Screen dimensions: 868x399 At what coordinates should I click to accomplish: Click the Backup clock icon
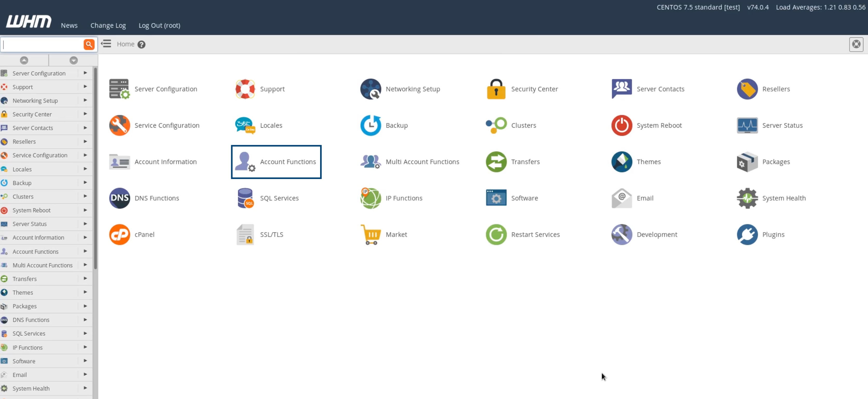(x=370, y=125)
